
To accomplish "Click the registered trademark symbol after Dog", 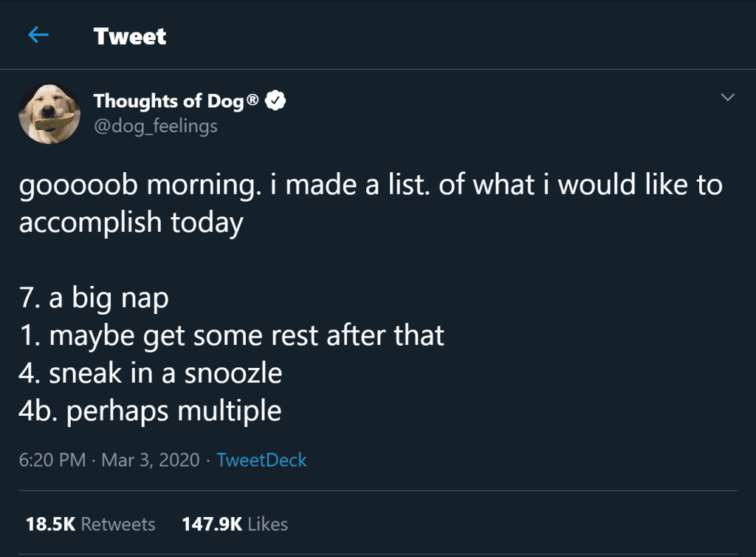I will tap(252, 99).
